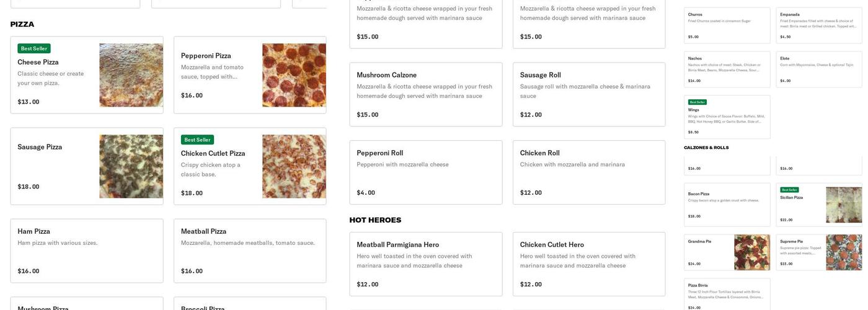Select the Sausage Pizza photo

[x=131, y=166]
